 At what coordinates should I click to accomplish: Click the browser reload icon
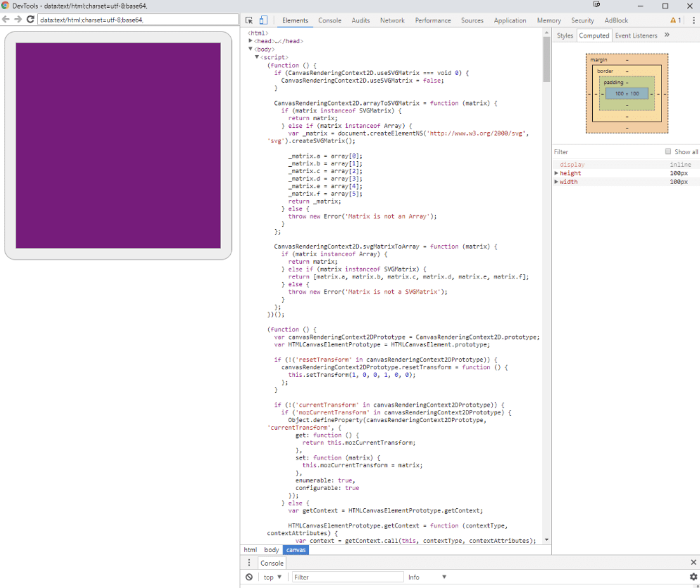point(30,19)
